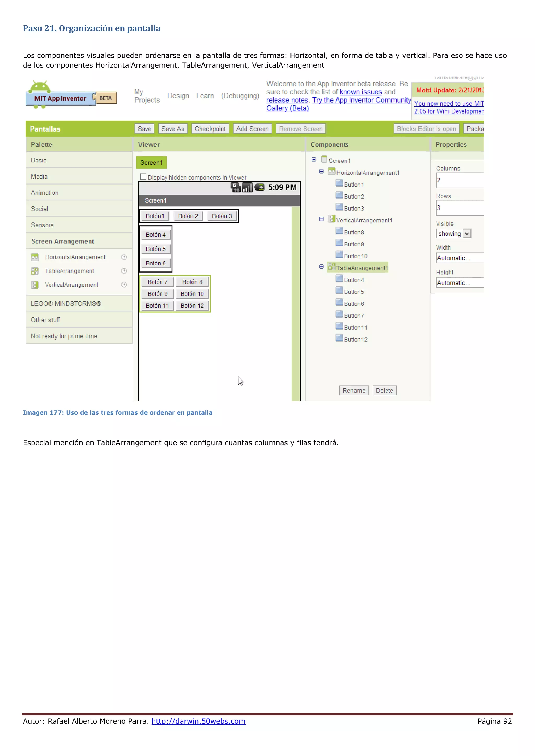Open the release notes link

click(287, 100)
